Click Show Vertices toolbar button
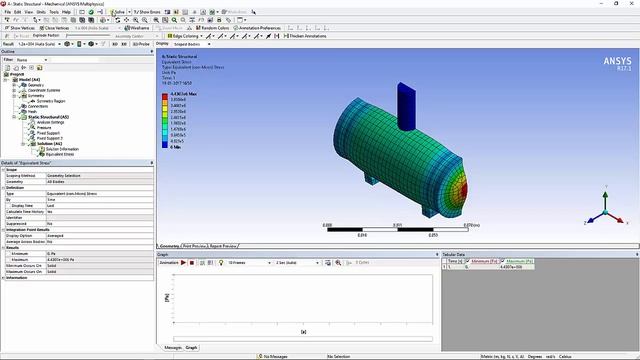640x360 pixels. click(x=20, y=28)
